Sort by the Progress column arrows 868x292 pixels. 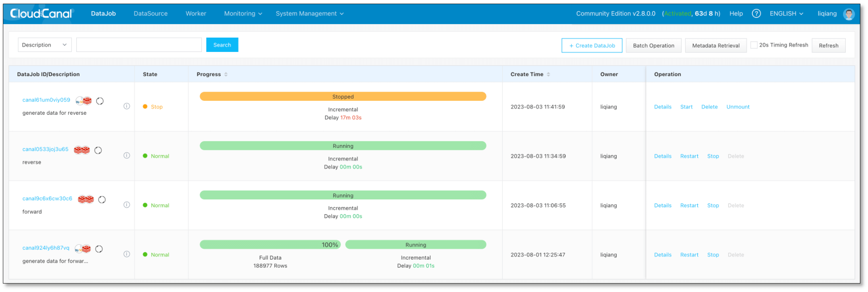click(226, 74)
